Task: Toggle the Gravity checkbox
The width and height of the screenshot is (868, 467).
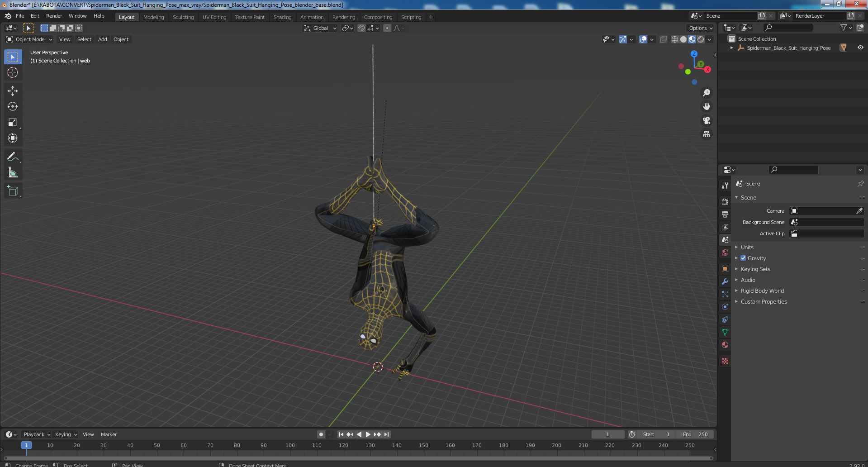Action: (743, 258)
